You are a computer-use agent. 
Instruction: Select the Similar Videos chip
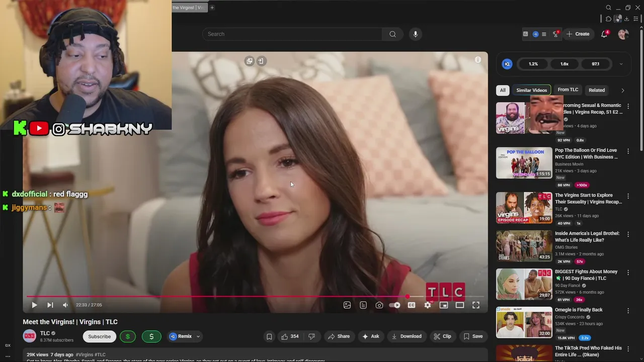531,90
